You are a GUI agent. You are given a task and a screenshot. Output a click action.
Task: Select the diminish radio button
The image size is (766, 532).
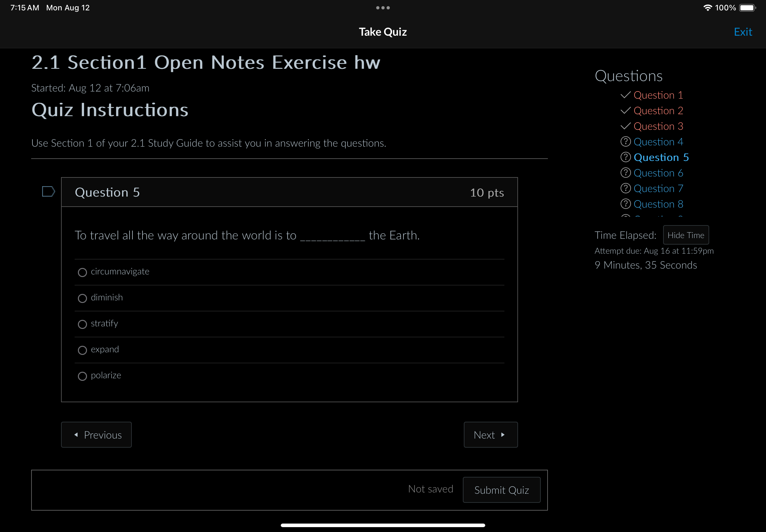82,297
